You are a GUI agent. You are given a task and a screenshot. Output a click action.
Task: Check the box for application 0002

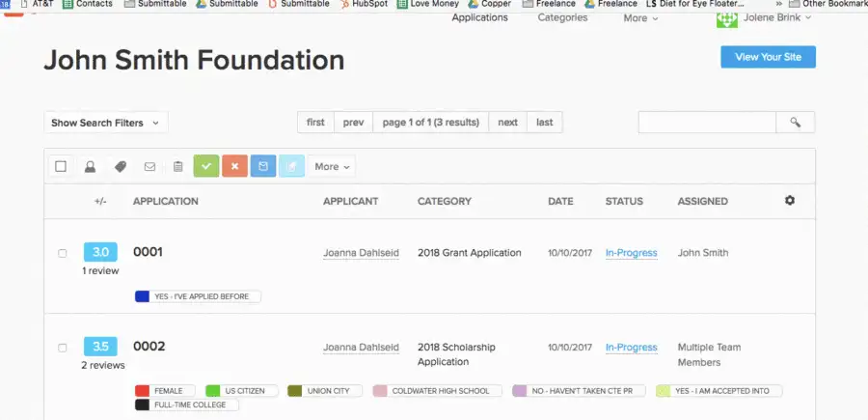(63, 348)
